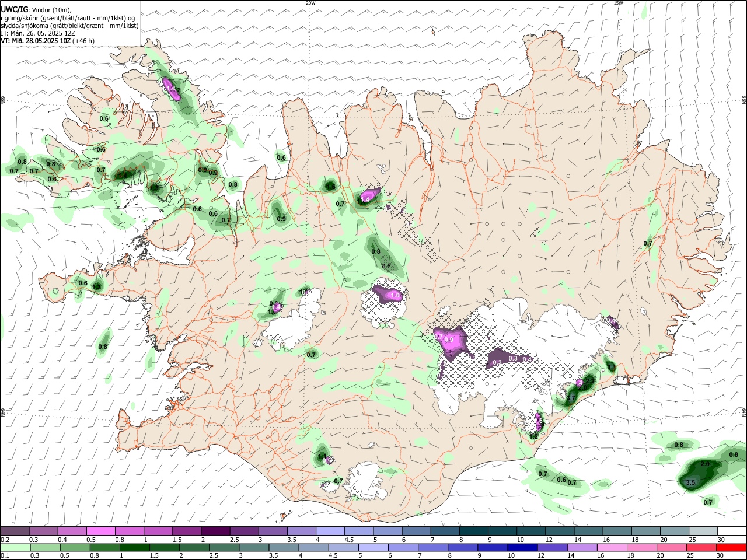Select the dark navy swatch between 10 and 12
The height and width of the screenshot is (560, 747).
522,547
